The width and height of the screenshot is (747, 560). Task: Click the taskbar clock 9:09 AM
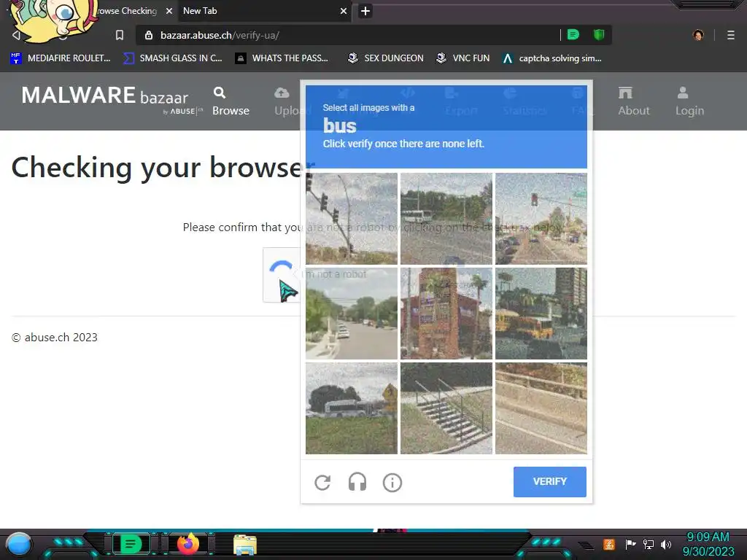coord(708,544)
